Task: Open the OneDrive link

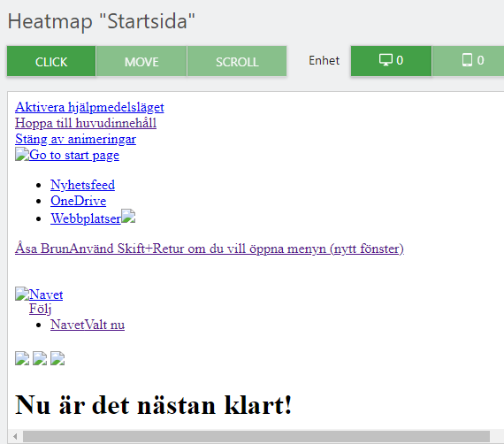Action: point(78,201)
